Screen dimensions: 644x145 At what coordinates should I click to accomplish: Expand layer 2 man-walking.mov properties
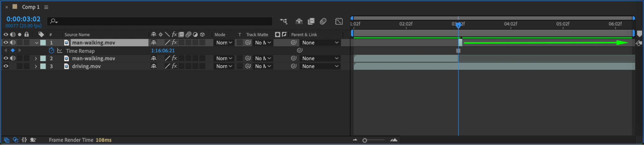tap(36, 58)
